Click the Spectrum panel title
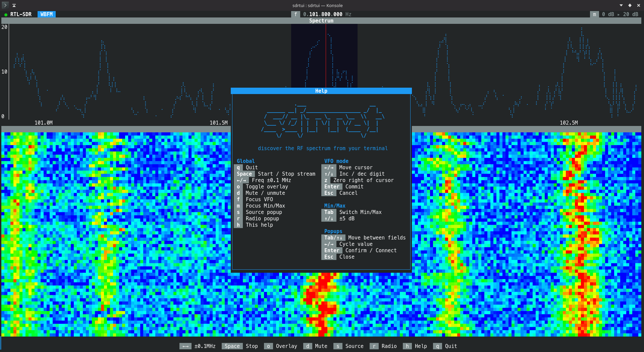This screenshot has width=644, height=352. pyautogui.click(x=321, y=20)
